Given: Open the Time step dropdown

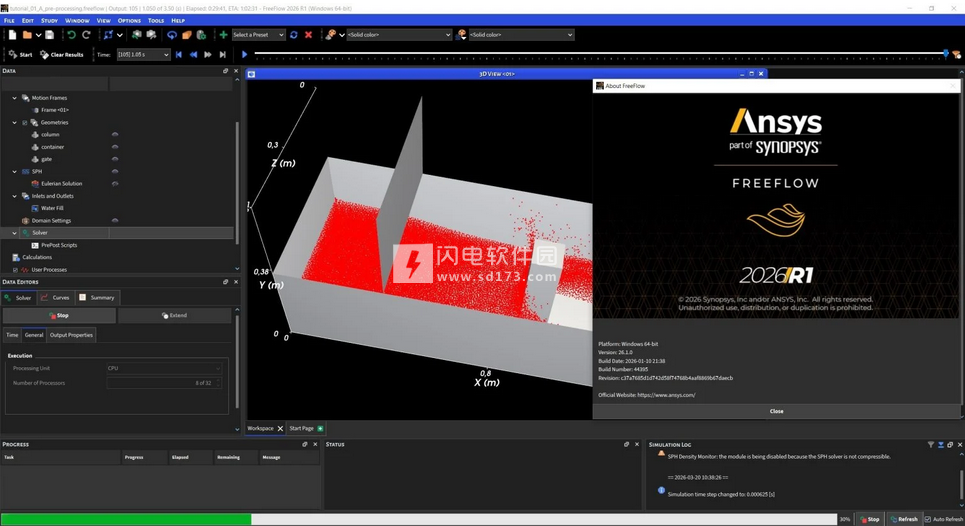Looking at the screenshot, I should (143, 55).
